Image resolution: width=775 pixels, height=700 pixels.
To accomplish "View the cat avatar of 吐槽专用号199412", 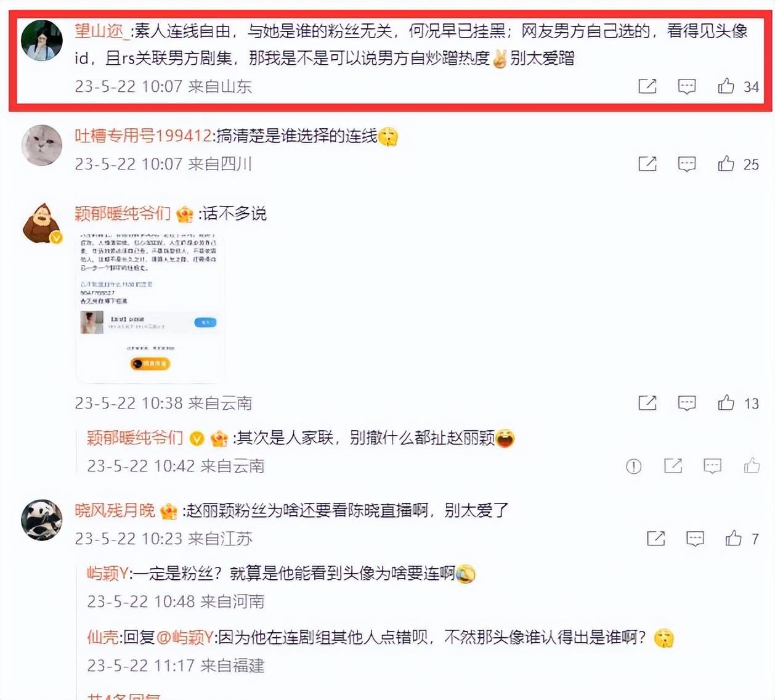I will [42, 145].
